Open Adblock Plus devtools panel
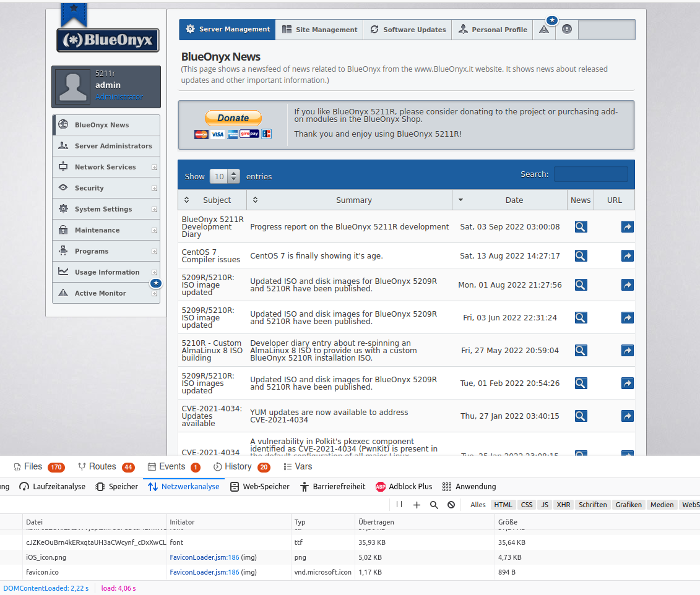 [404, 487]
